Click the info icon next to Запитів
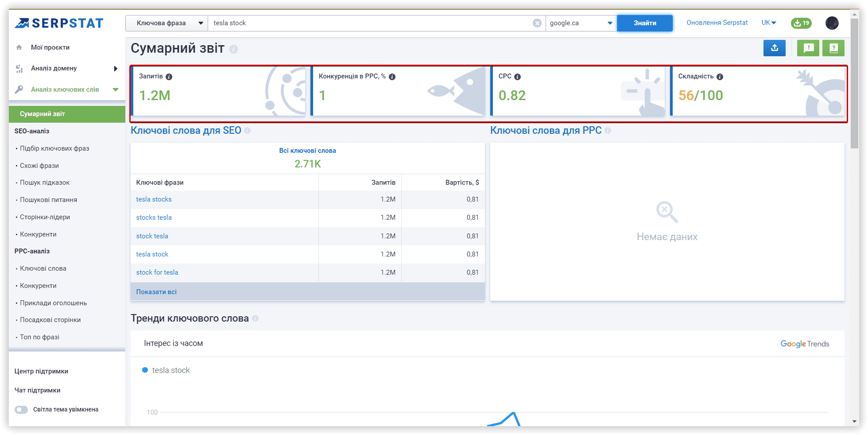This screenshot has width=868, height=435. pos(169,77)
